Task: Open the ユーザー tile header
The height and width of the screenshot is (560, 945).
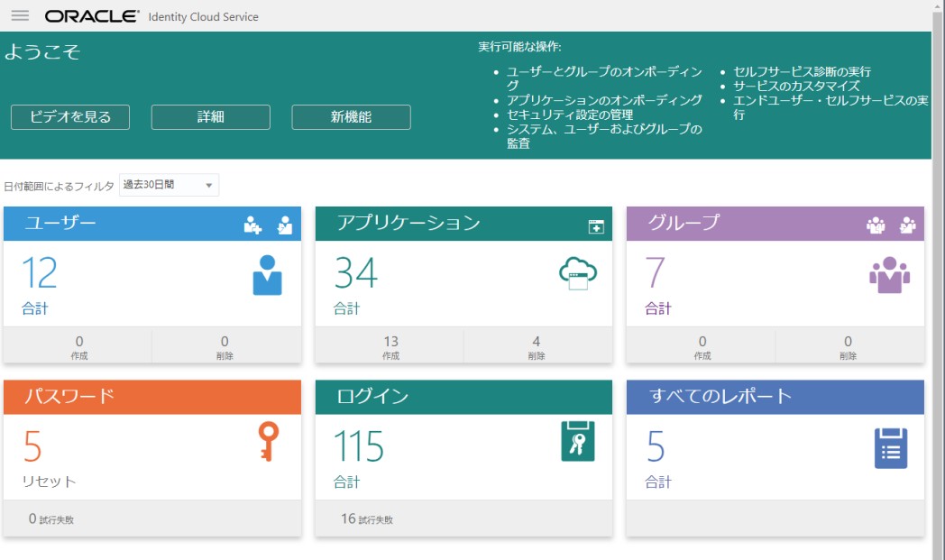Action: tap(152, 224)
